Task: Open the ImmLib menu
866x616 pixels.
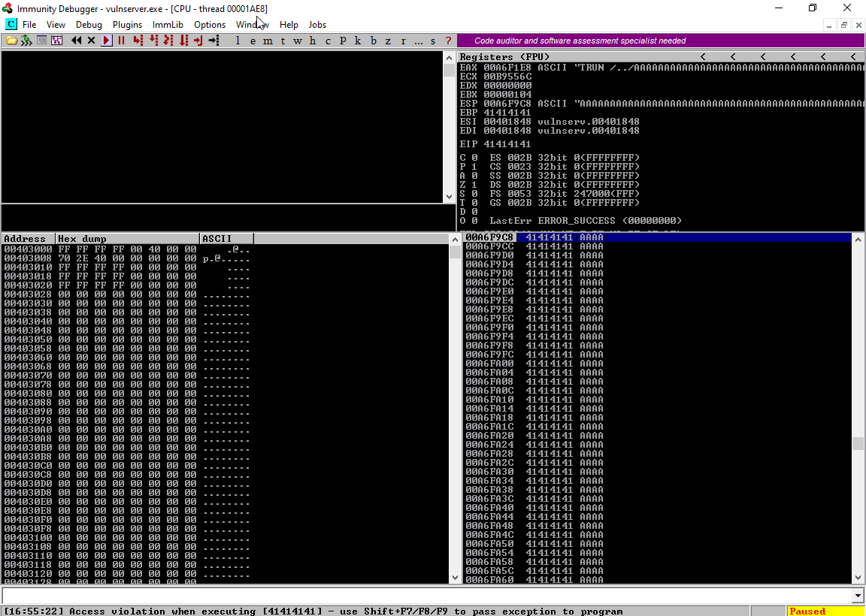Action: tap(168, 25)
